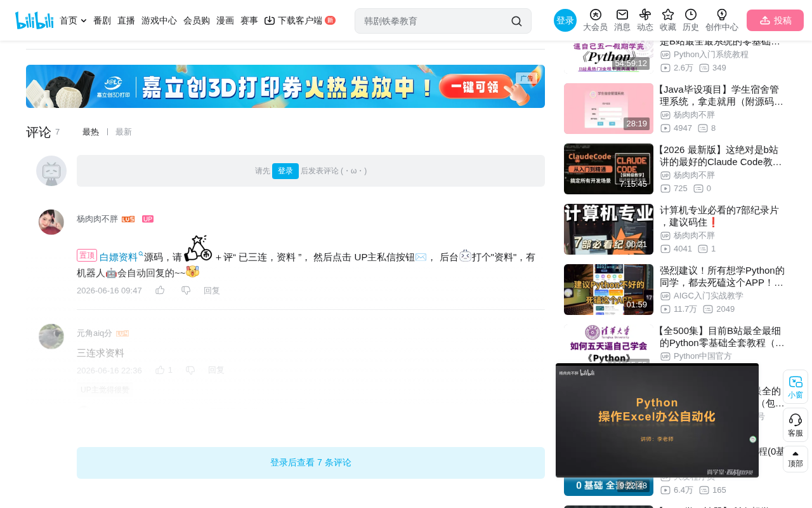Jump back with 顶部 button
The width and height of the screenshot is (812, 508).
click(796, 459)
